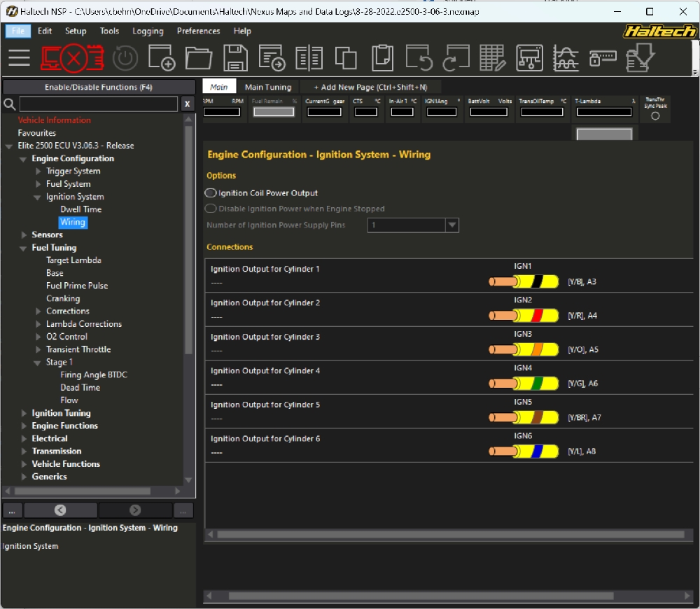Click the paste clipboard icon
The image size is (700, 609).
tap(382, 58)
